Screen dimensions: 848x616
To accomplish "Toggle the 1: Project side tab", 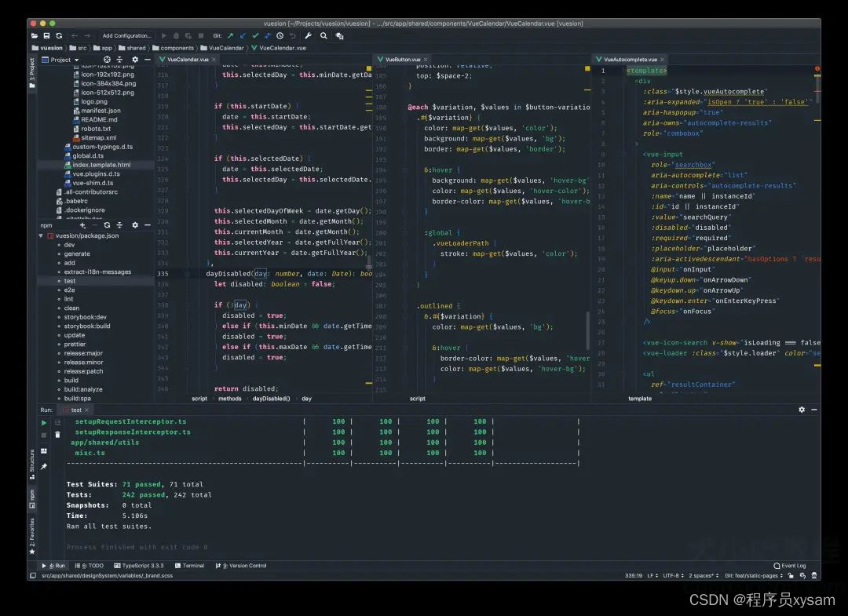I will pyautogui.click(x=32, y=74).
